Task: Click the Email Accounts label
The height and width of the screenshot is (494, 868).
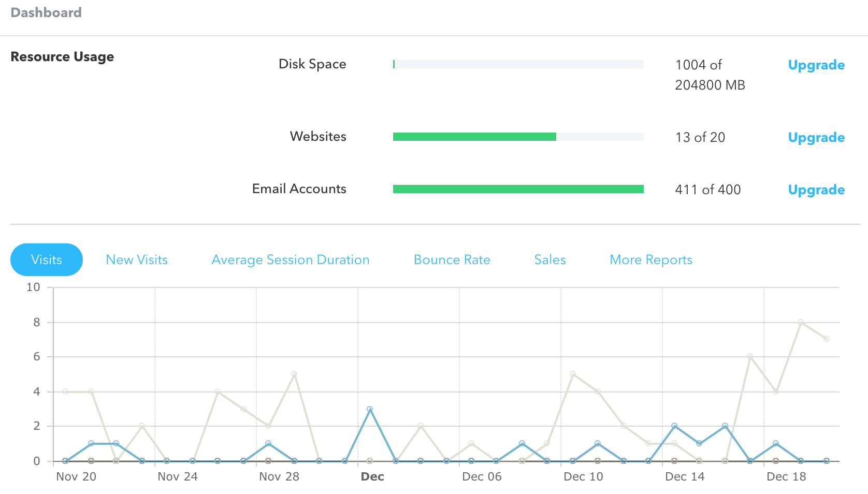Action: point(299,188)
